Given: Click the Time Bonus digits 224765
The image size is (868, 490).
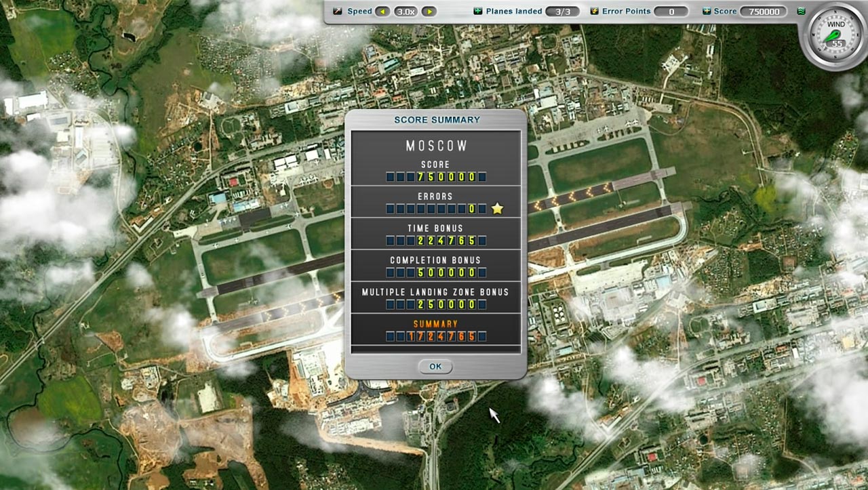Looking at the screenshot, I should point(436,241).
